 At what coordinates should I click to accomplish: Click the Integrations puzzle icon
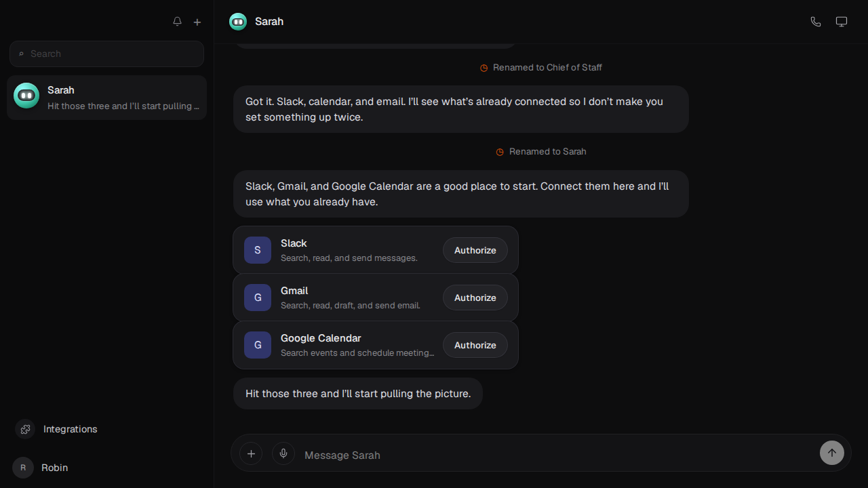click(26, 429)
